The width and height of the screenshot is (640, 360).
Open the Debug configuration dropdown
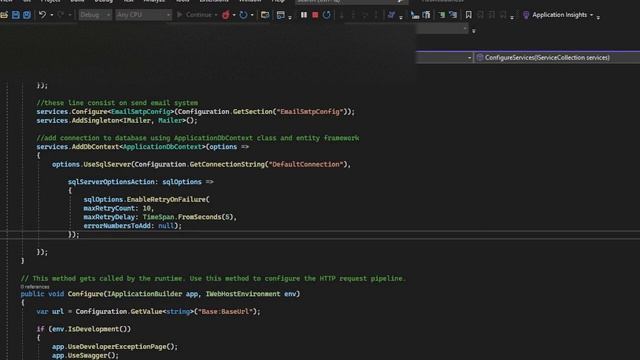coord(95,15)
